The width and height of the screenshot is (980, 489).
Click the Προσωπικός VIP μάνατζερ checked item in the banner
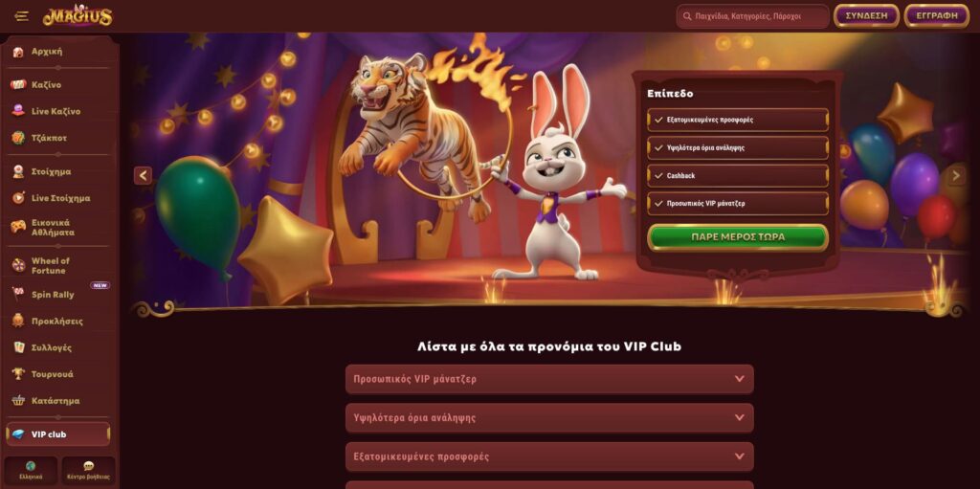click(x=738, y=203)
